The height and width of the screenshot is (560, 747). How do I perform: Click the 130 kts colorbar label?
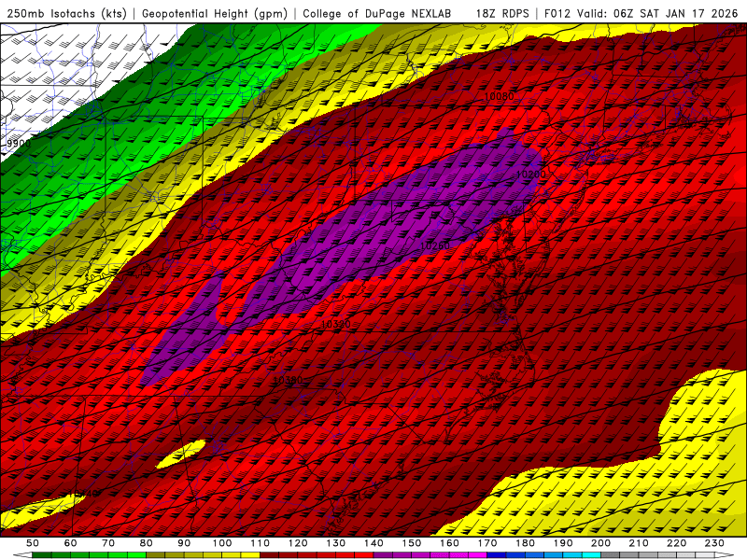(x=336, y=543)
